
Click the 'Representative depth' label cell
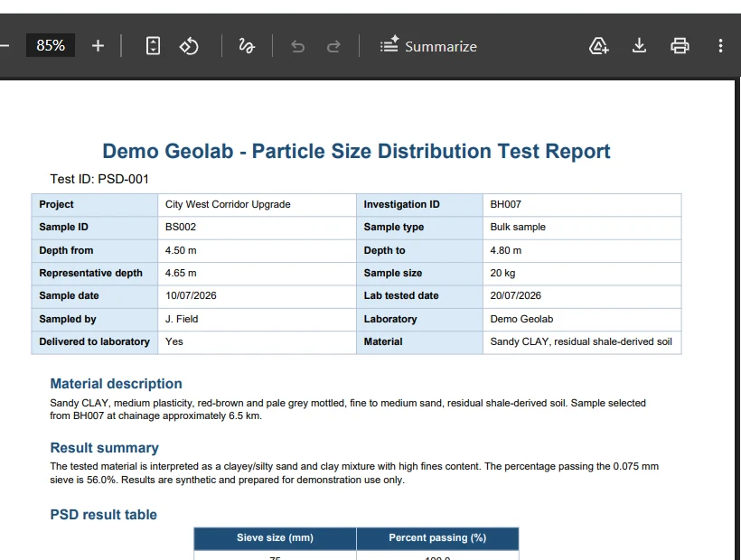pyautogui.click(x=95, y=273)
